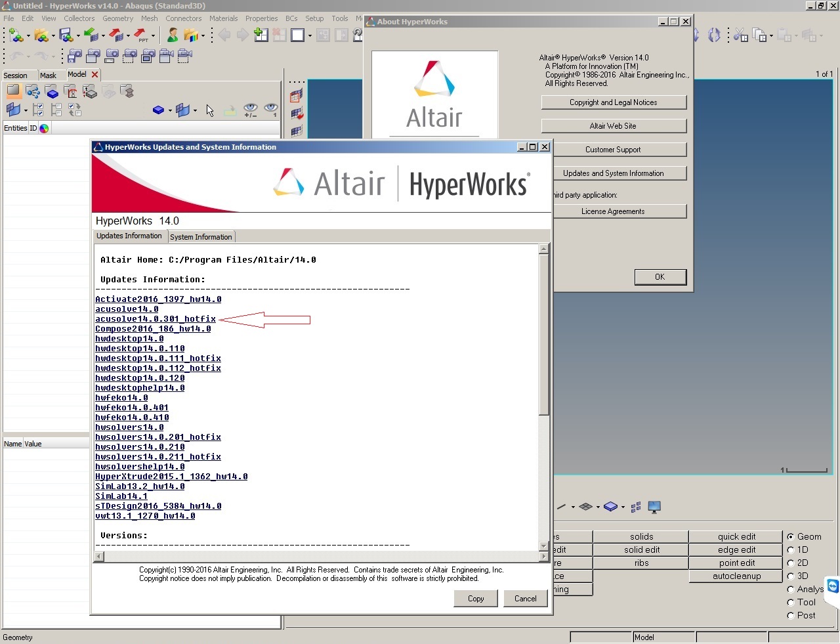
Task: Toggle the isolate eye icon labeled 1
Action: pos(270,110)
